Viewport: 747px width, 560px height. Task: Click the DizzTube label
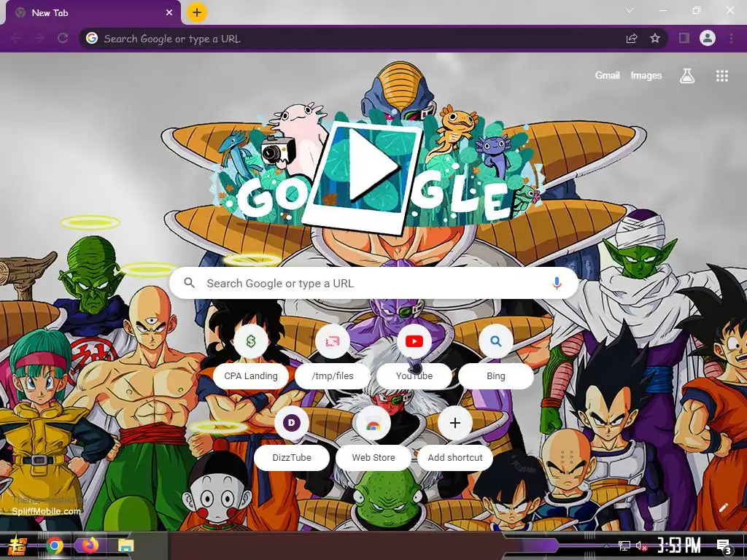[x=292, y=458]
